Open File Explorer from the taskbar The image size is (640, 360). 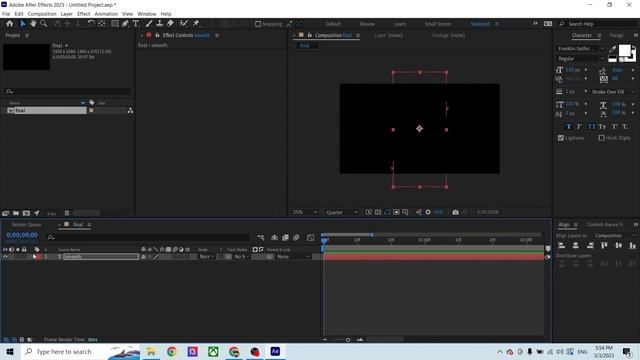pos(151,351)
